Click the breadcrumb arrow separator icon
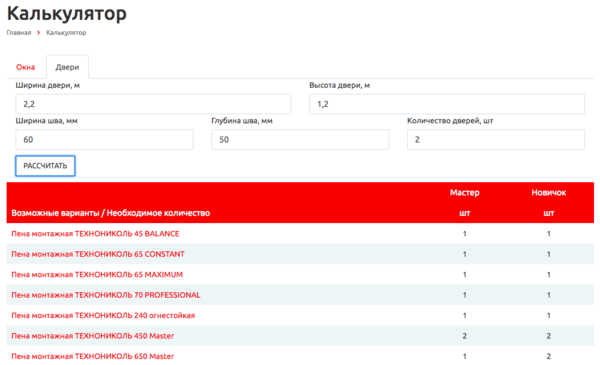600x365 pixels. point(39,33)
